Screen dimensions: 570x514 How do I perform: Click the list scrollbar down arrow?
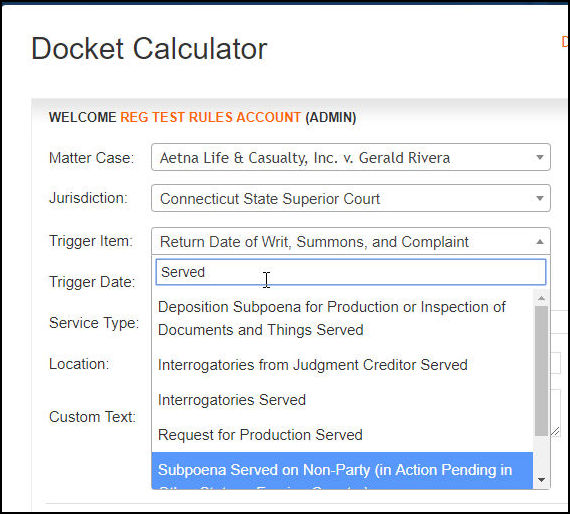[541, 480]
